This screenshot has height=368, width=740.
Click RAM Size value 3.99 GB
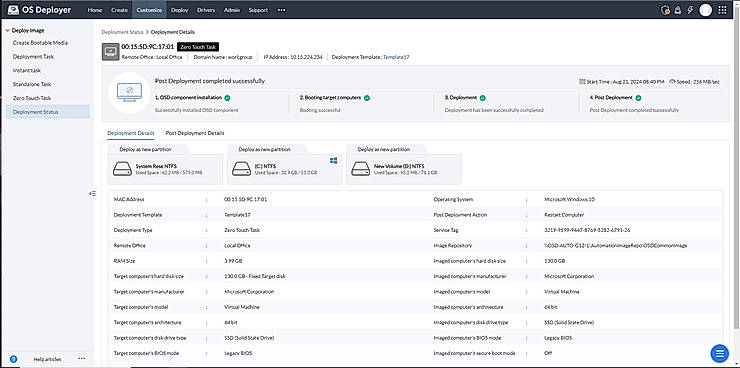coord(232,261)
